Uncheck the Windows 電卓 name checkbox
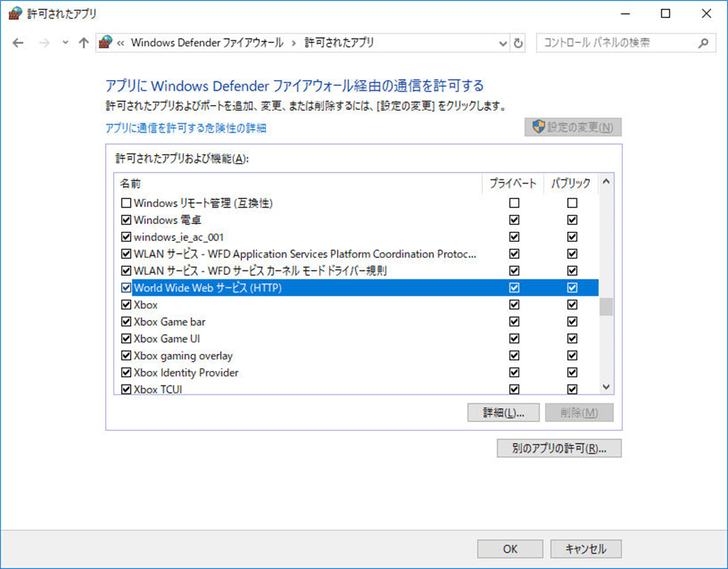This screenshot has width=728, height=569. pyautogui.click(x=126, y=220)
